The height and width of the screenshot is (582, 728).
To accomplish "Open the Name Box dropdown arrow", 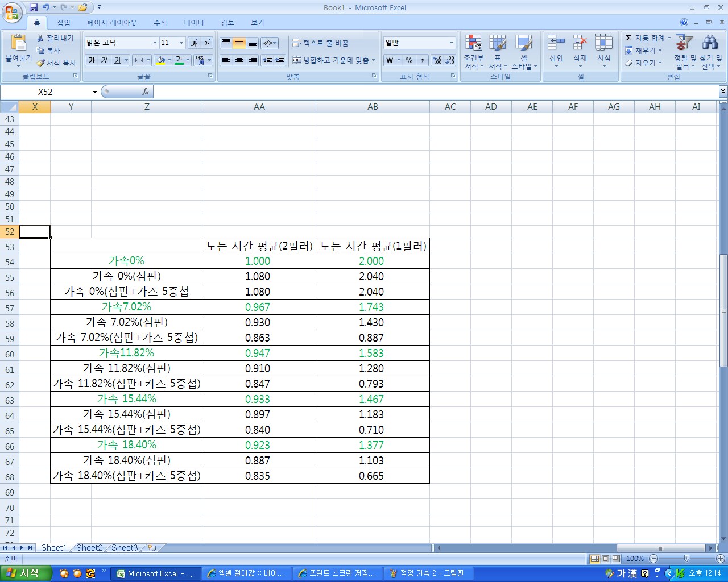I will [95, 92].
